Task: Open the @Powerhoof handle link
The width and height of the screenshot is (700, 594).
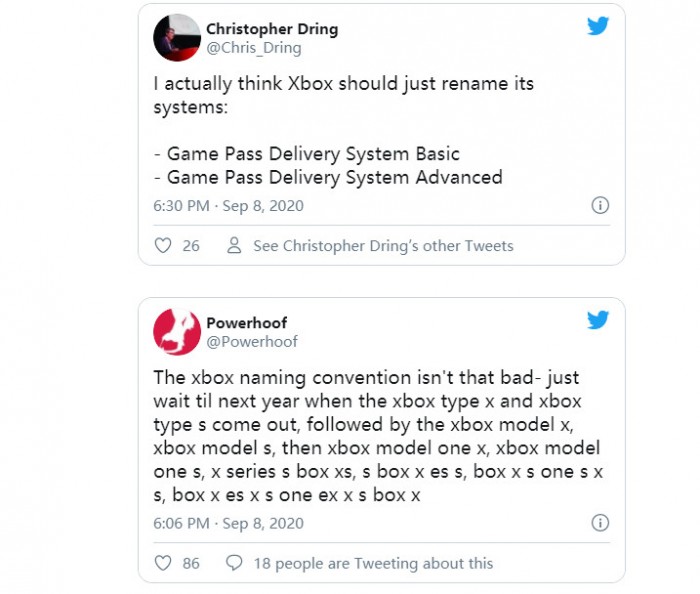Action: [x=252, y=341]
